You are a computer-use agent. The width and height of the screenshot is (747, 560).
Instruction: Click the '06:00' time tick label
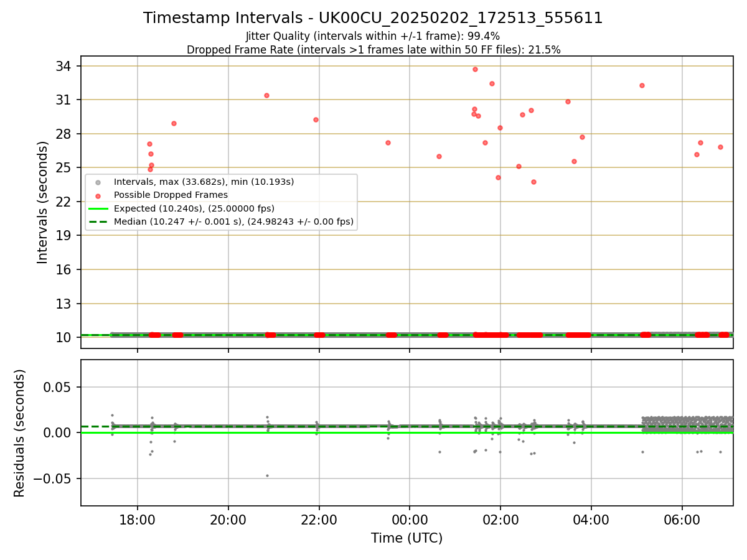pyautogui.click(x=682, y=519)
